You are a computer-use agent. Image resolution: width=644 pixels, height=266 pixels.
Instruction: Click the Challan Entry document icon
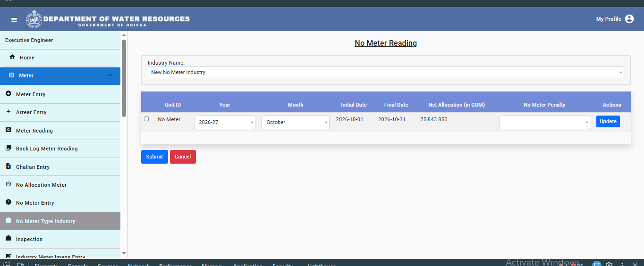click(8, 166)
